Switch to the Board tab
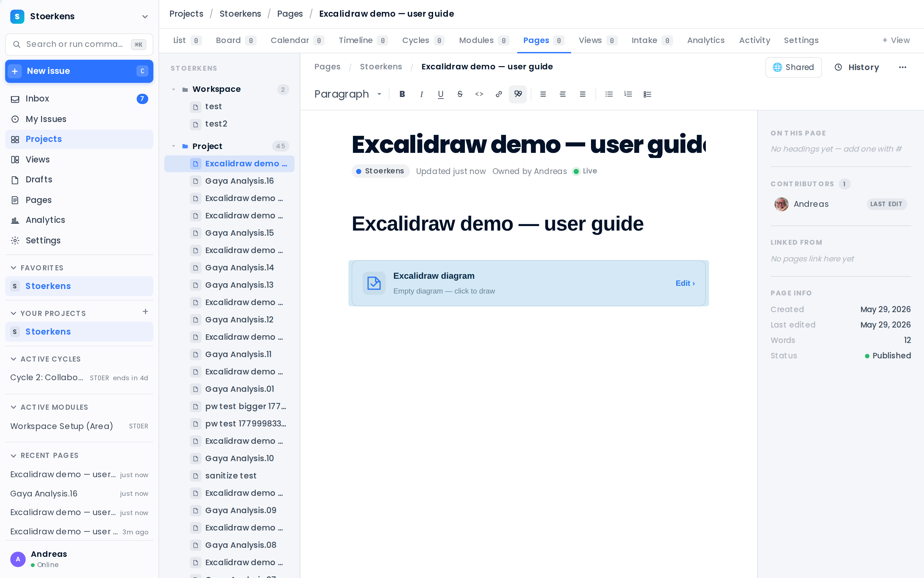This screenshot has width=924, height=578. coord(236,40)
